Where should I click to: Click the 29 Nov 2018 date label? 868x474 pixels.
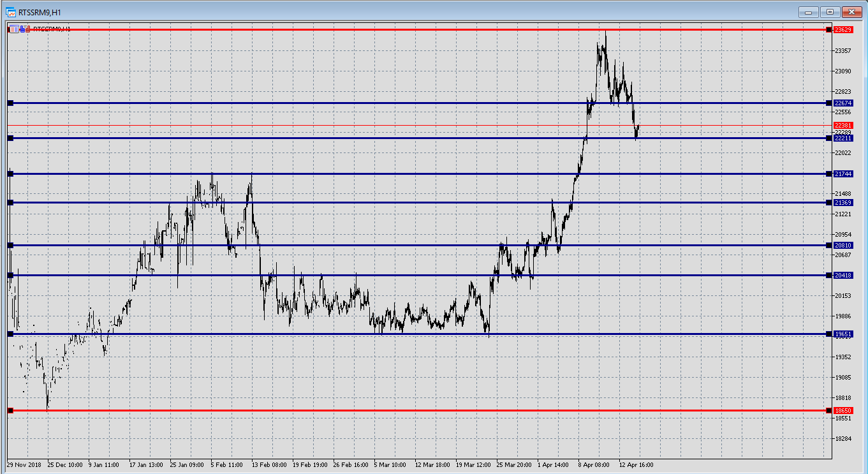pos(23,465)
